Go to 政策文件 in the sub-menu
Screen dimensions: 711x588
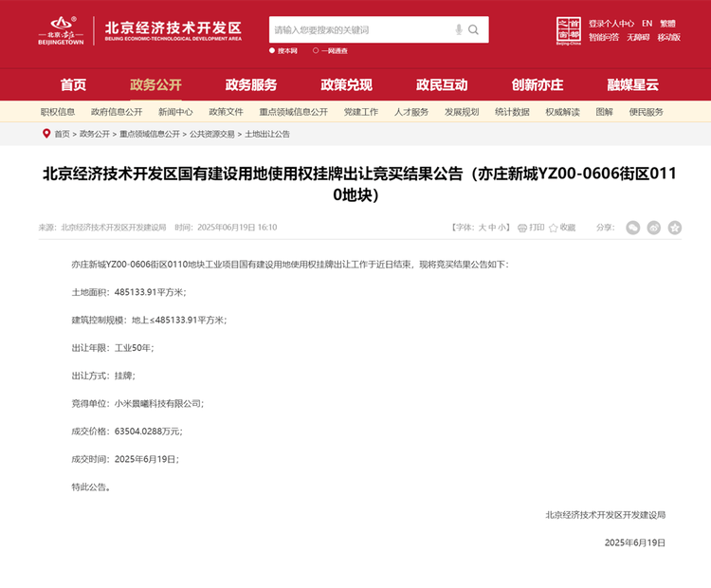pyautogui.click(x=226, y=112)
